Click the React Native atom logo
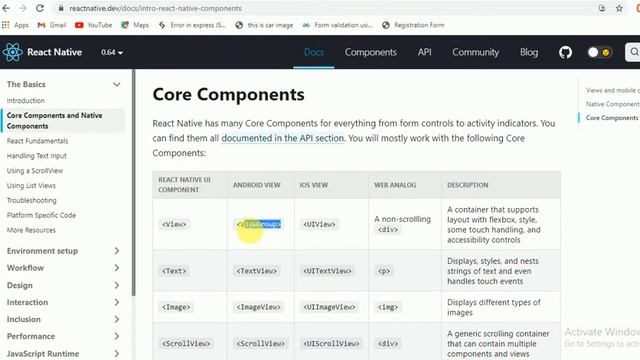The image size is (640, 360). 13,52
